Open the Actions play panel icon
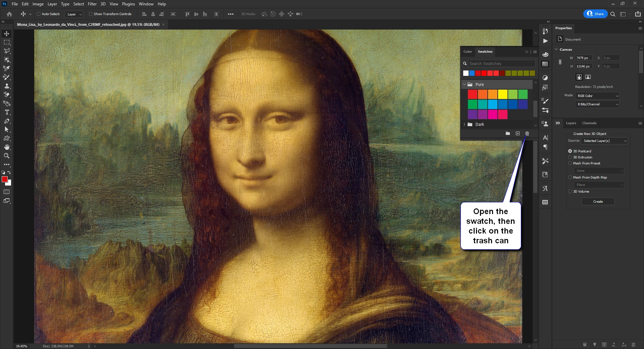The width and height of the screenshot is (644, 349). coord(545,41)
